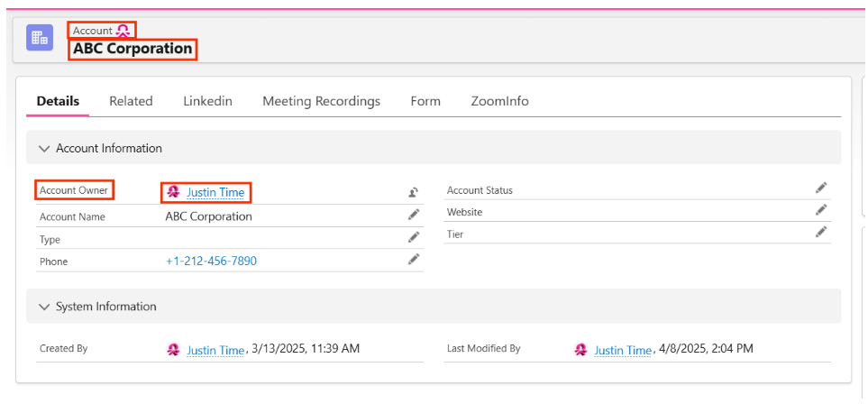This screenshot has width=868, height=404.
Task: Switch to the Related tab
Action: tap(131, 101)
